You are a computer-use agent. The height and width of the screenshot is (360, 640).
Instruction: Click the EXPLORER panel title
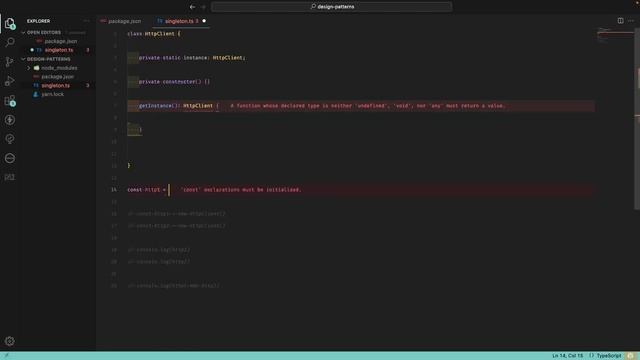click(38, 21)
